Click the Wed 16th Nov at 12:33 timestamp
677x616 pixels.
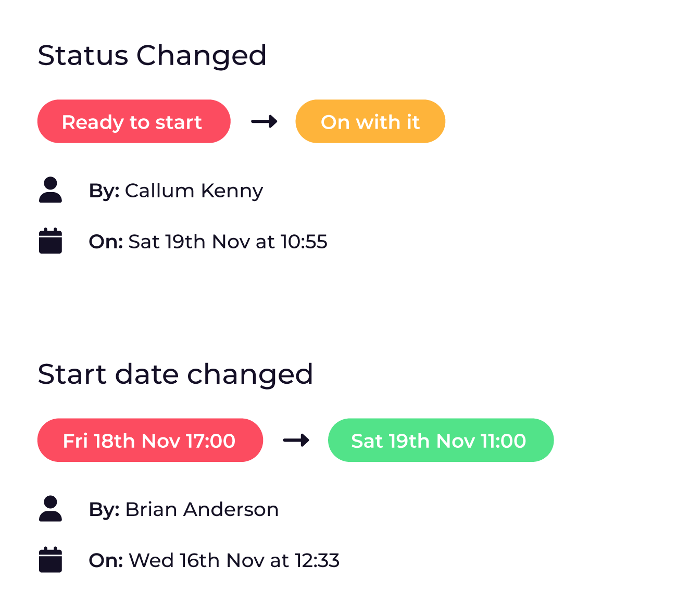tap(234, 560)
